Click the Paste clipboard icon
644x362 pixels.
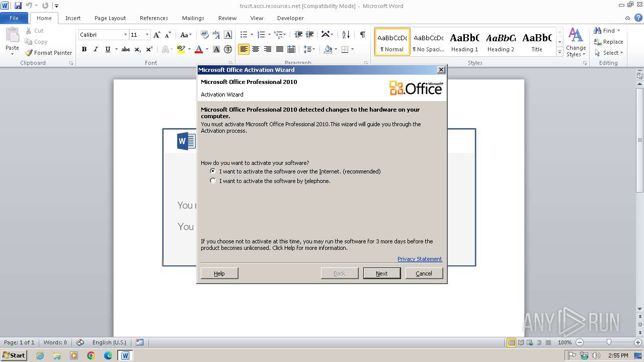coord(12,35)
